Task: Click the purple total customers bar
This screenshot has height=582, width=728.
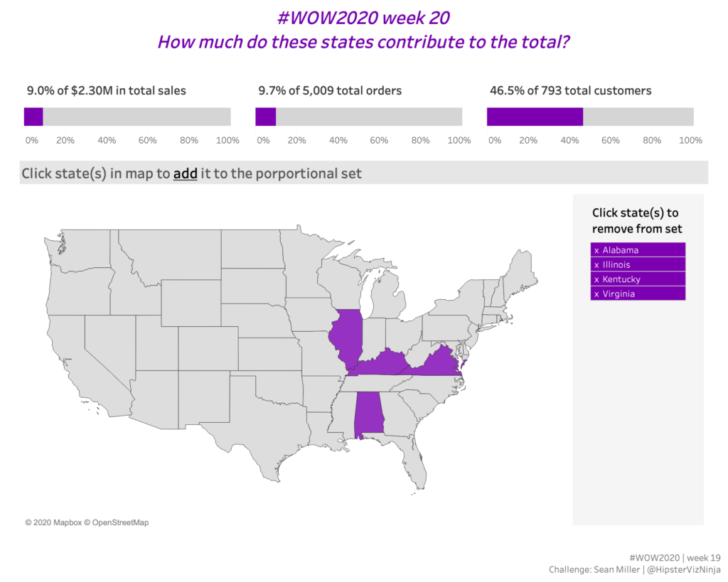Action: click(535, 117)
